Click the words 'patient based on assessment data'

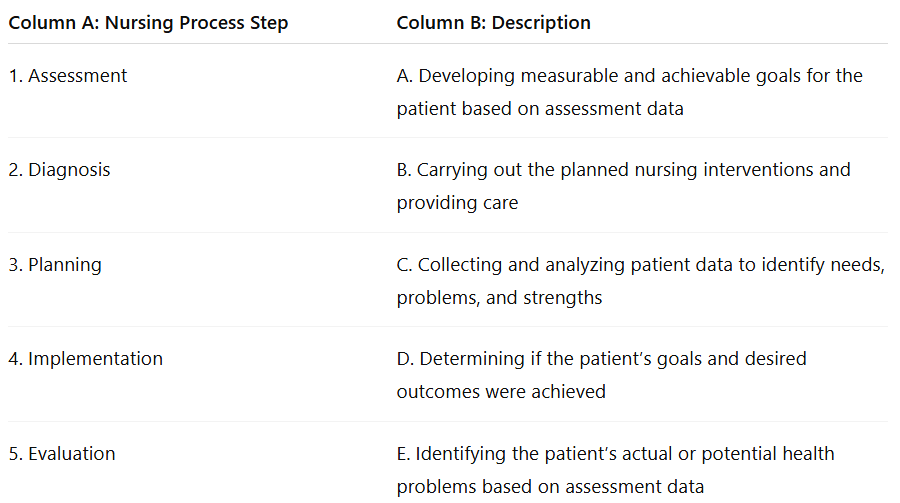[540, 109]
